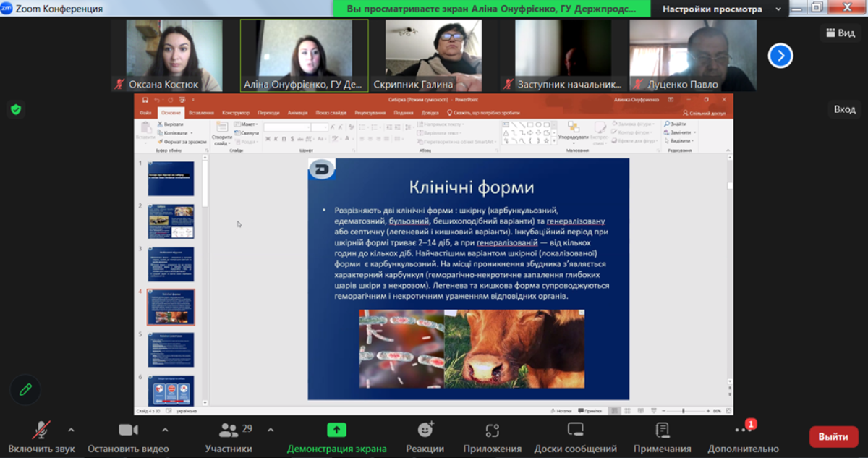Expand video options arrow next to camera

[x=165, y=429]
